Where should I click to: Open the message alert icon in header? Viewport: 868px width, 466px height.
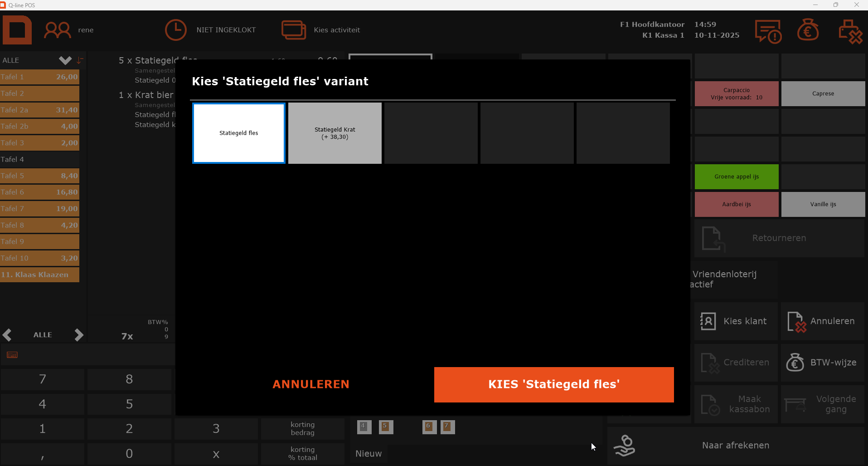click(768, 31)
